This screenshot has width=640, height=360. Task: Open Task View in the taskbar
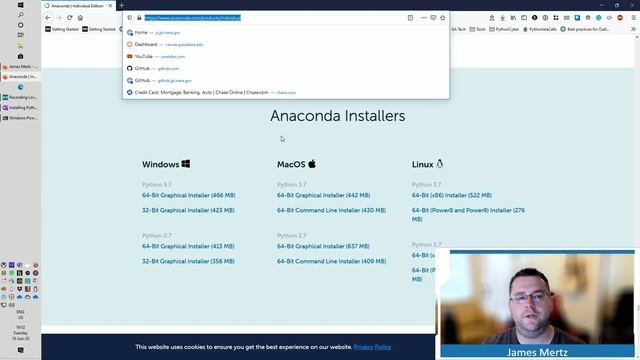(x=20, y=35)
